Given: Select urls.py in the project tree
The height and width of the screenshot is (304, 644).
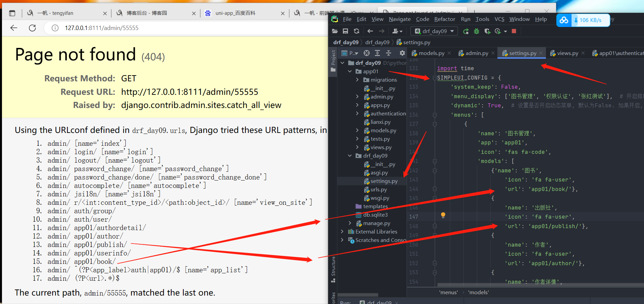Looking at the screenshot, I should click(378, 189).
